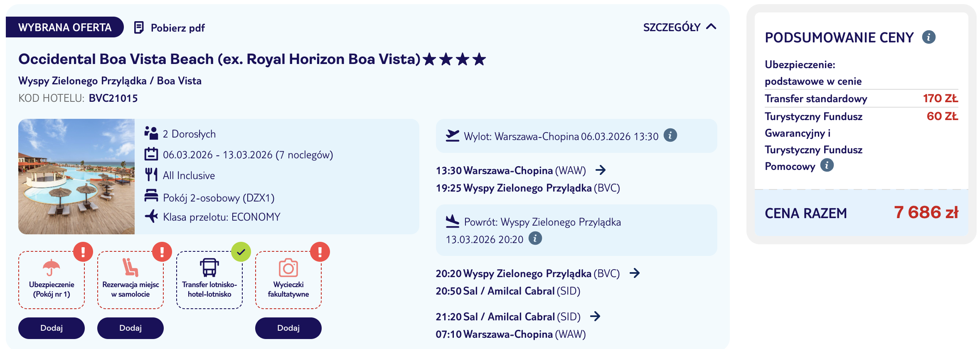Collapse the Szczegóły section

(x=680, y=27)
